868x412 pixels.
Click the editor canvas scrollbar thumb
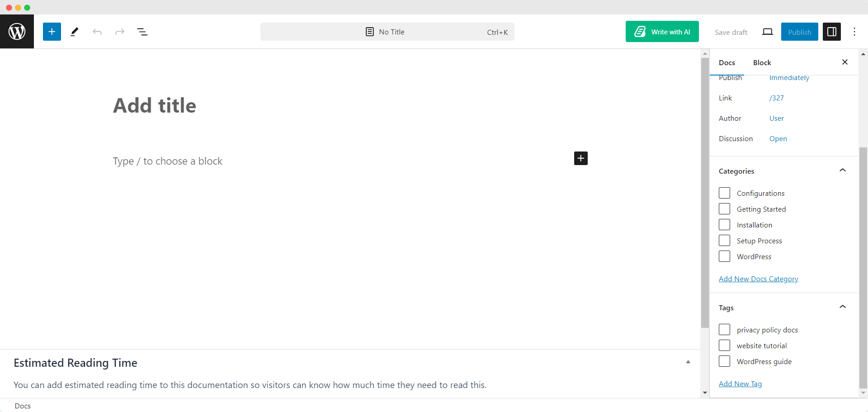tap(705, 193)
